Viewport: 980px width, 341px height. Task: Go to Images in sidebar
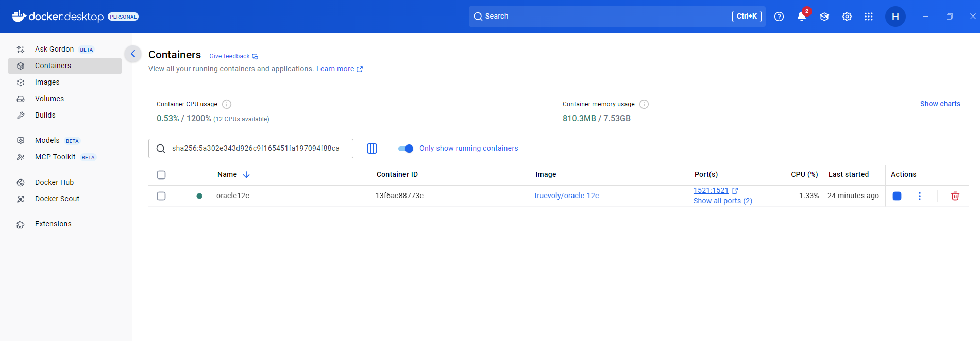coord(65,82)
